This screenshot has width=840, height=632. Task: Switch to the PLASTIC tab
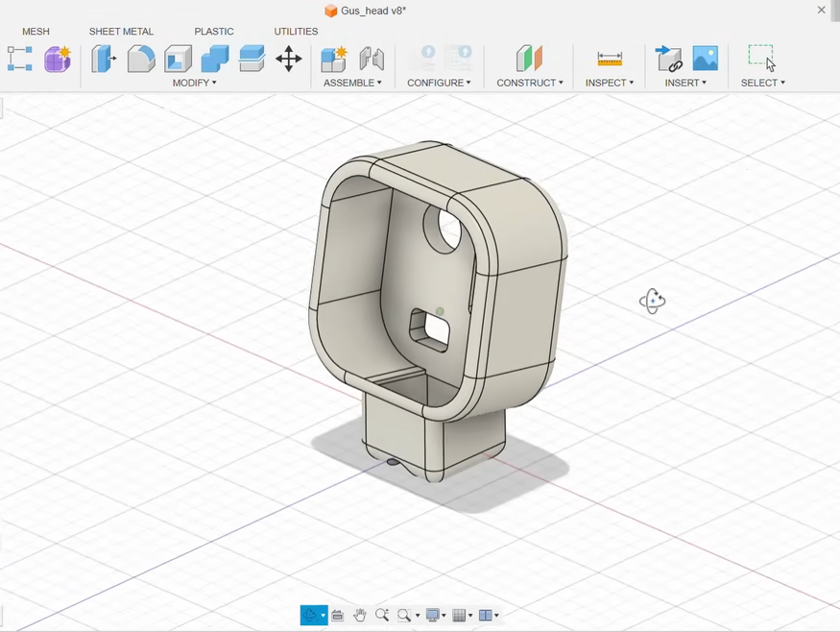(x=214, y=32)
